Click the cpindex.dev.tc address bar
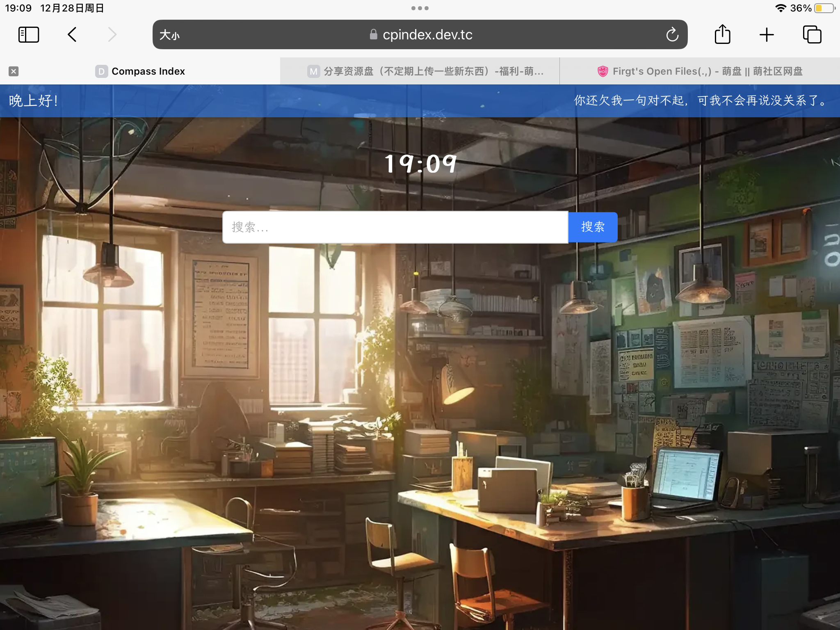The image size is (840, 630). click(x=427, y=35)
